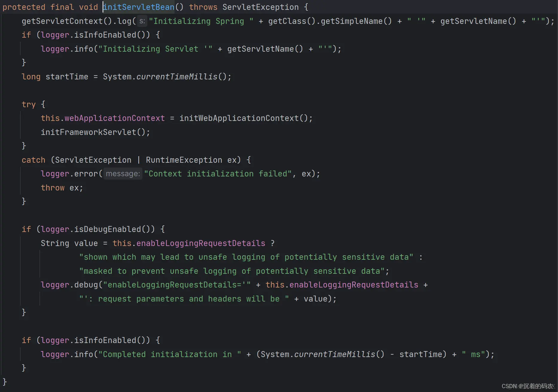The height and width of the screenshot is (392, 558).
Task: Click the throw keyword
Action: coord(53,188)
